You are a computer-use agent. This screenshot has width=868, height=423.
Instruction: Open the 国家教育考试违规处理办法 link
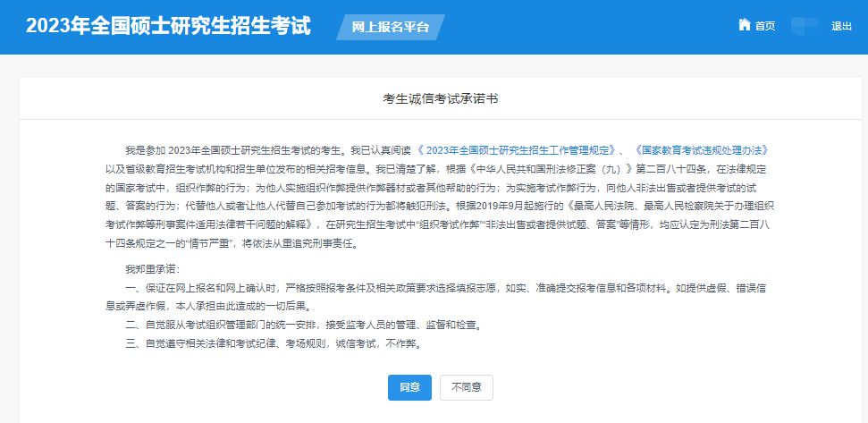point(701,149)
